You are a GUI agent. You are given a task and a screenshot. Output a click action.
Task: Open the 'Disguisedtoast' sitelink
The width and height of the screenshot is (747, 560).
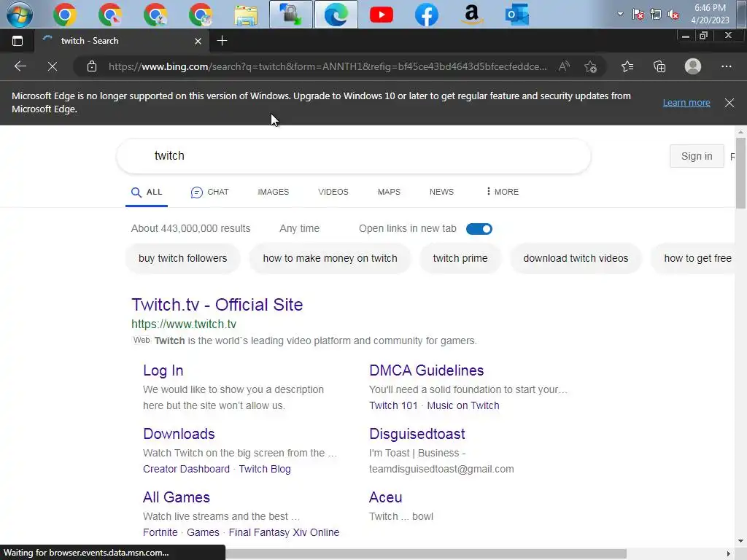coord(417,434)
